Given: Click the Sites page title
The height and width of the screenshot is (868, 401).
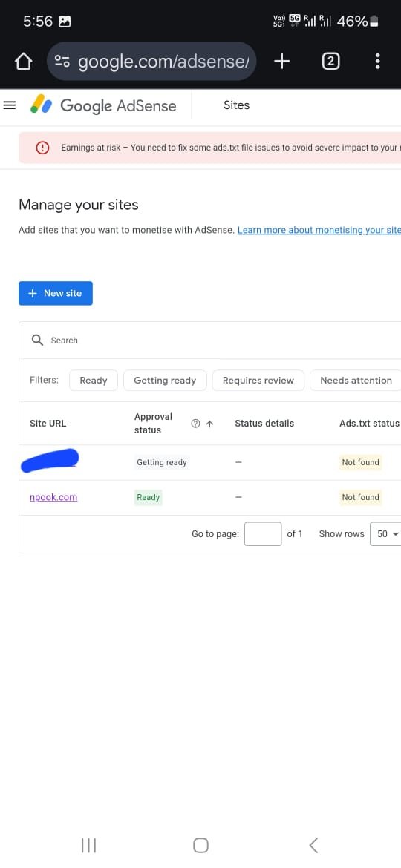Looking at the screenshot, I should [x=236, y=105].
